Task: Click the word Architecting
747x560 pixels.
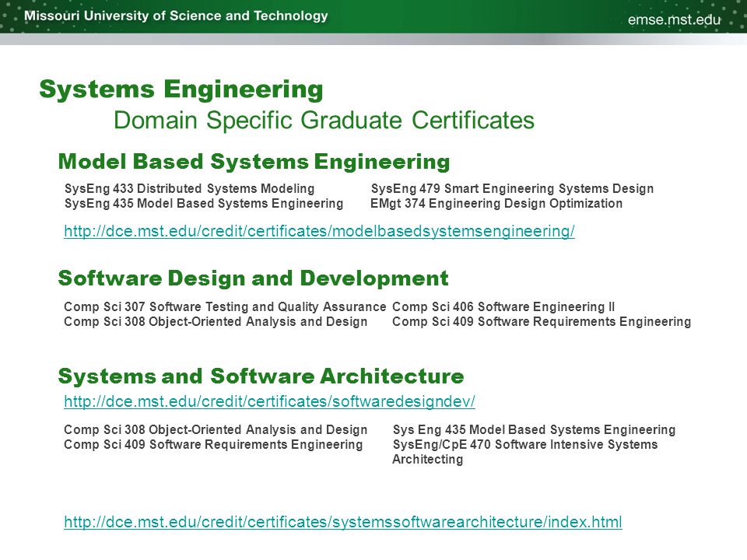Action: click(428, 460)
